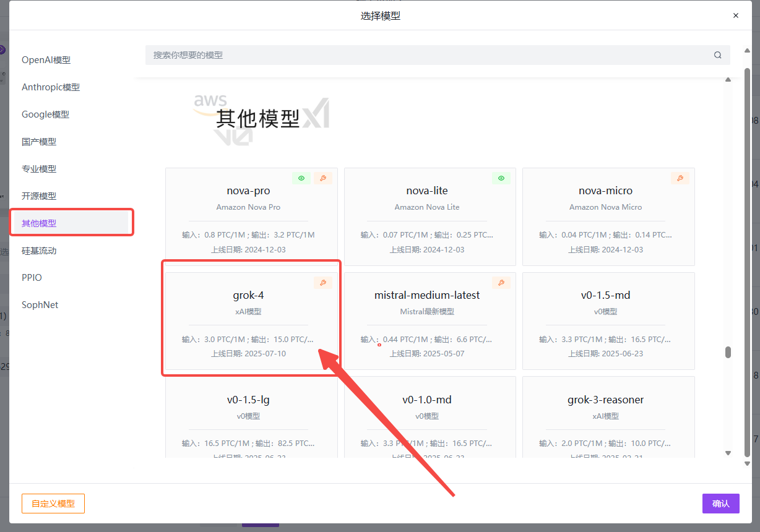Choose the v0-1.5-lg model card
The image size is (760, 532).
pos(251,418)
